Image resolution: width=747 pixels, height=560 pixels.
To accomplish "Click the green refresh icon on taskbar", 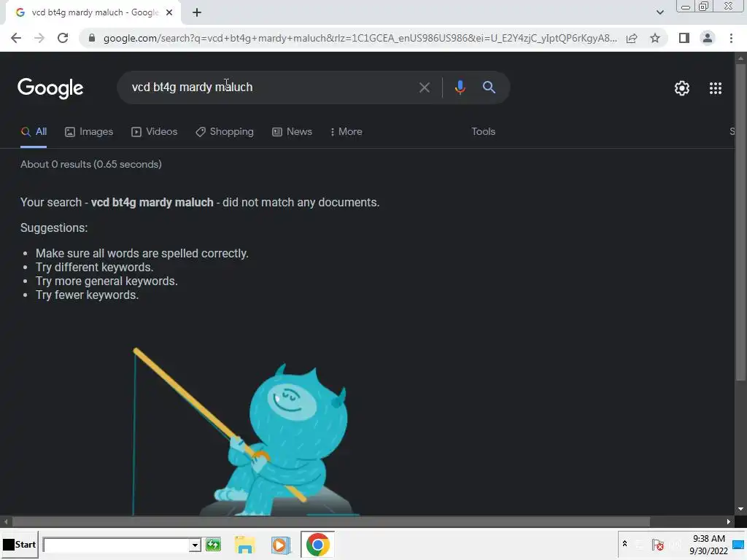I will click(213, 545).
